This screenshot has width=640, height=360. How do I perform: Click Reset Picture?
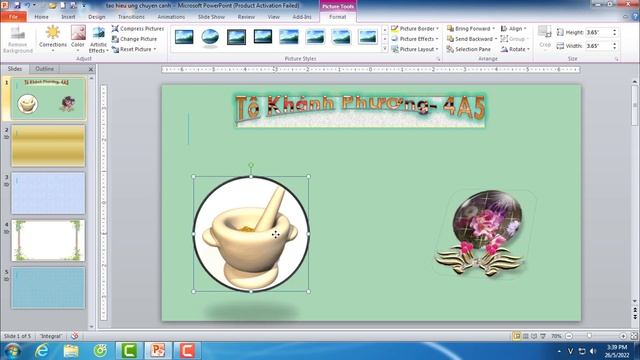(x=131, y=49)
